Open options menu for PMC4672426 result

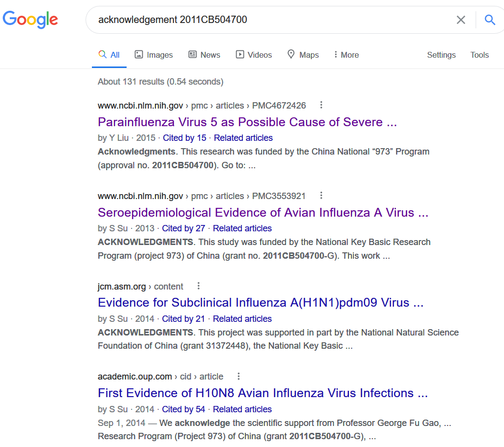coord(321,105)
